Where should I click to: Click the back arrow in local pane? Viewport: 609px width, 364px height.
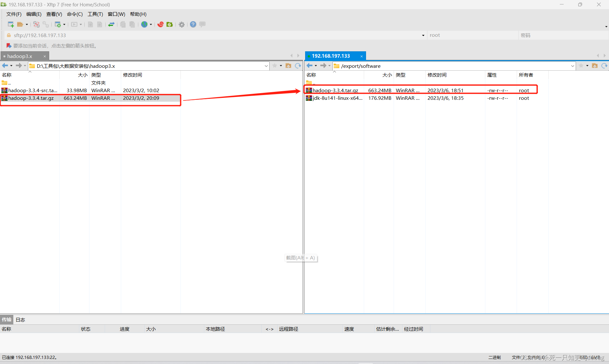pos(5,66)
